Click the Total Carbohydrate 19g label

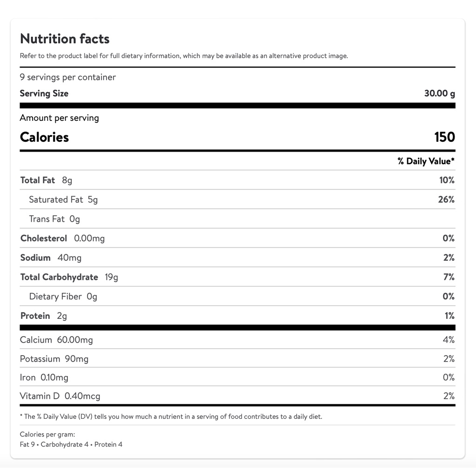(69, 278)
